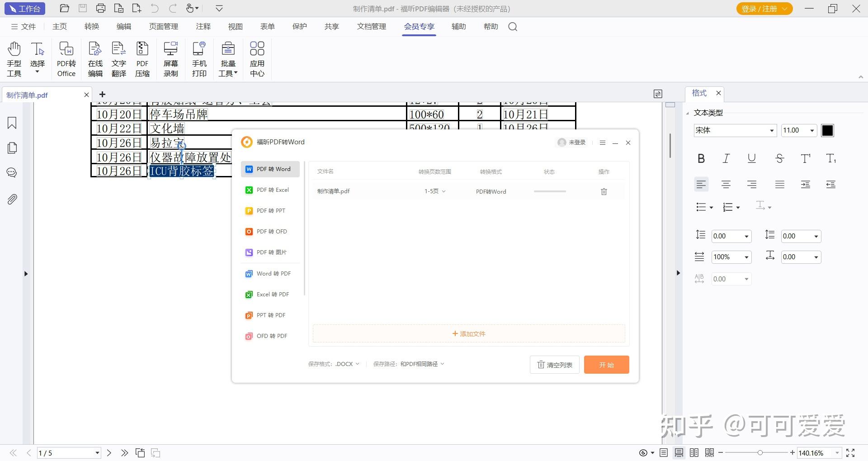
Task: Open the 1-5页 page range dropdown
Action: 434,191
